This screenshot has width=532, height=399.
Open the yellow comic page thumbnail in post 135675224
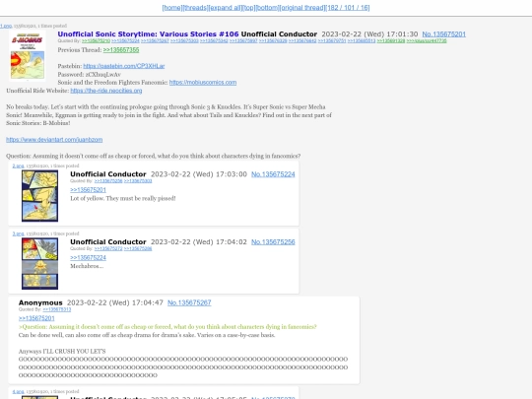pos(39,196)
